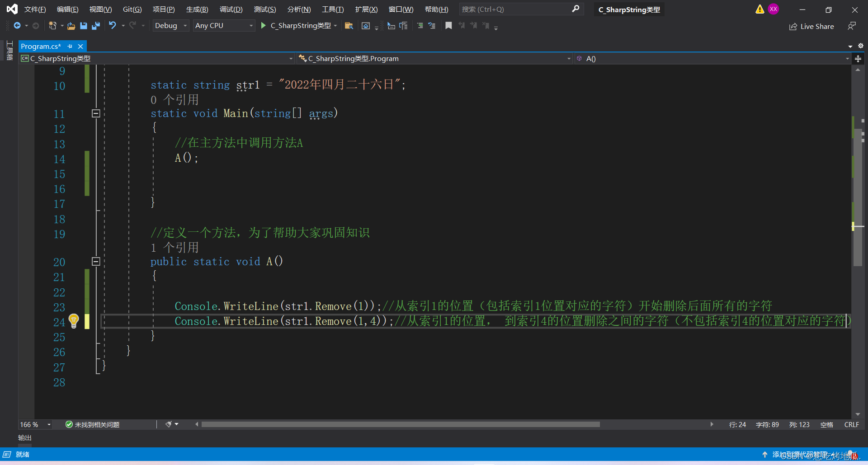Viewport: 868px width, 465px height.
Task: Open the 帮助(H) menu
Action: (437, 9)
